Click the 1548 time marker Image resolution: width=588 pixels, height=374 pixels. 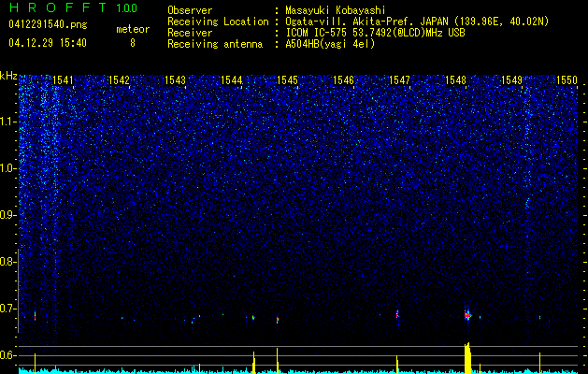[x=455, y=79]
